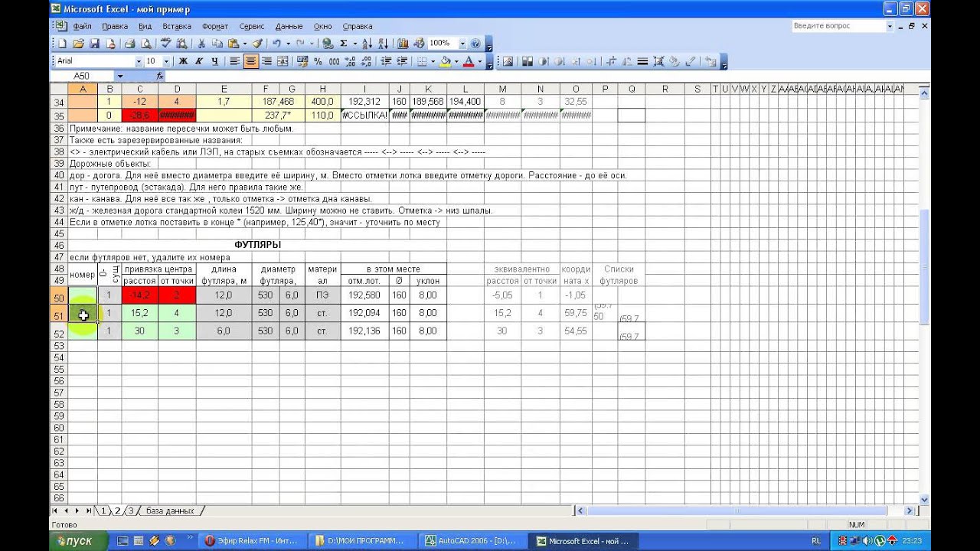The height and width of the screenshot is (551, 980).
Task: Open the Paste options dropdown arrow
Action: [243, 44]
